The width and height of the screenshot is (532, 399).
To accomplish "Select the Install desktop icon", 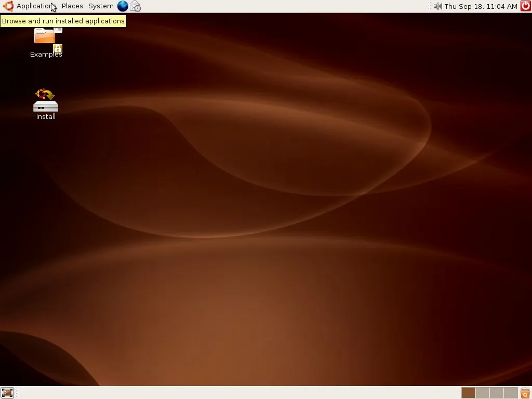I will click(46, 100).
